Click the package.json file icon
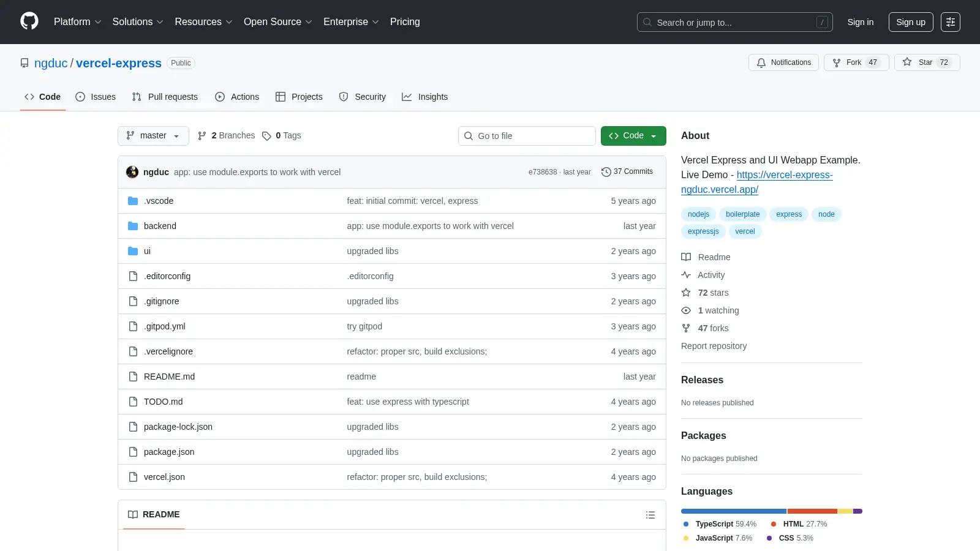Viewport: 980px width, 551px height. (133, 452)
